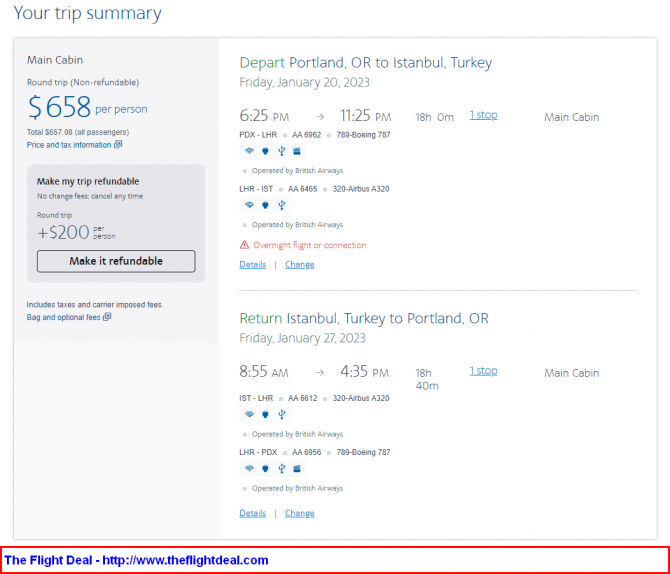Click Depart Portland, OR to Istanbul heading
The width and height of the screenshot is (670, 574).
click(366, 63)
